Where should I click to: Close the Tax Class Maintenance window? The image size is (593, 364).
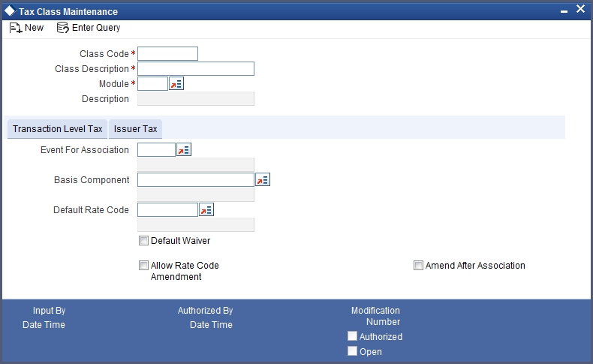coord(580,9)
